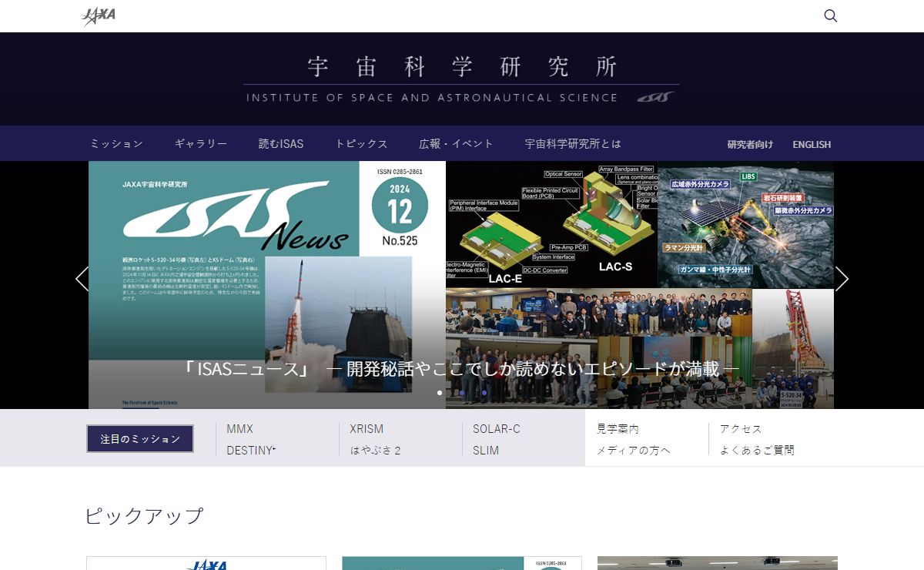924x570 pixels.
Task: Select the third carousel indicator dot
Action: coord(484,393)
